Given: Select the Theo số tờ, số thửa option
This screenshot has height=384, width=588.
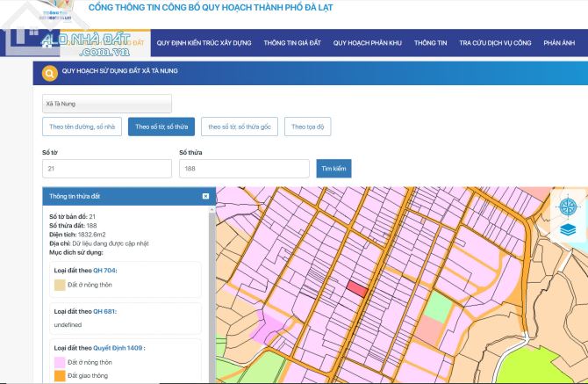Looking at the screenshot, I should click(x=161, y=127).
